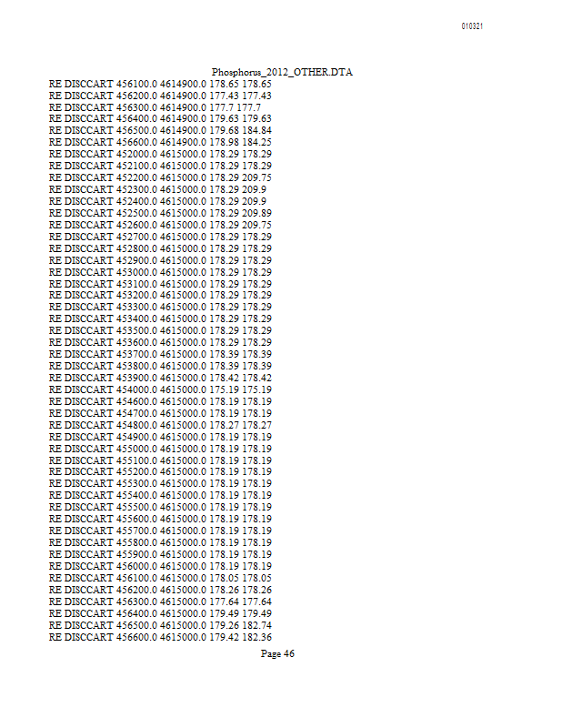Viewport: 562px width, 728px height.
Task: Select the 453700.0 4615000.0 row
Action: point(160,354)
